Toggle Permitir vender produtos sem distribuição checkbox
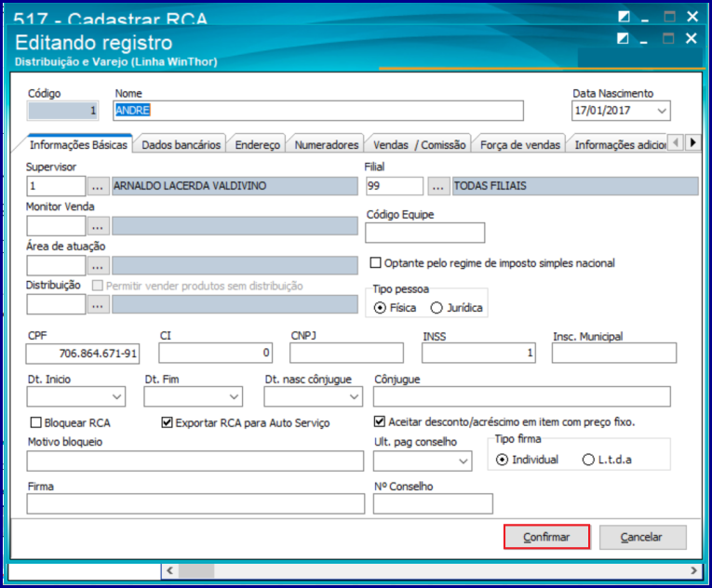Image resolution: width=712 pixels, height=588 pixels. tap(98, 286)
